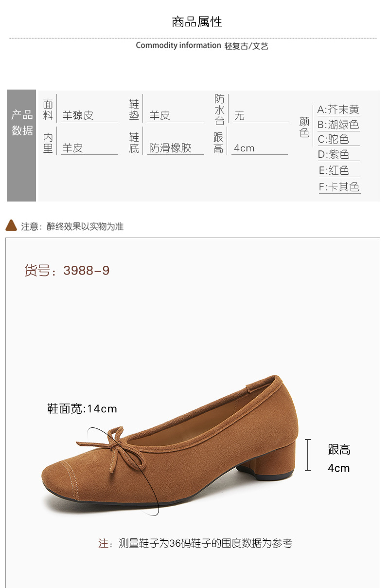This screenshot has height=588, width=389.
Task: Click the 羊猄皮 upper material value
Action: [78, 115]
